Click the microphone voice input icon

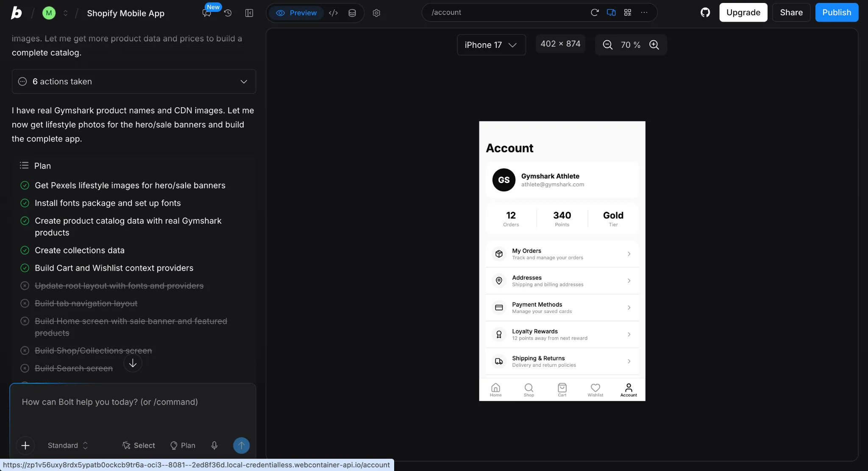(x=214, y=446)
